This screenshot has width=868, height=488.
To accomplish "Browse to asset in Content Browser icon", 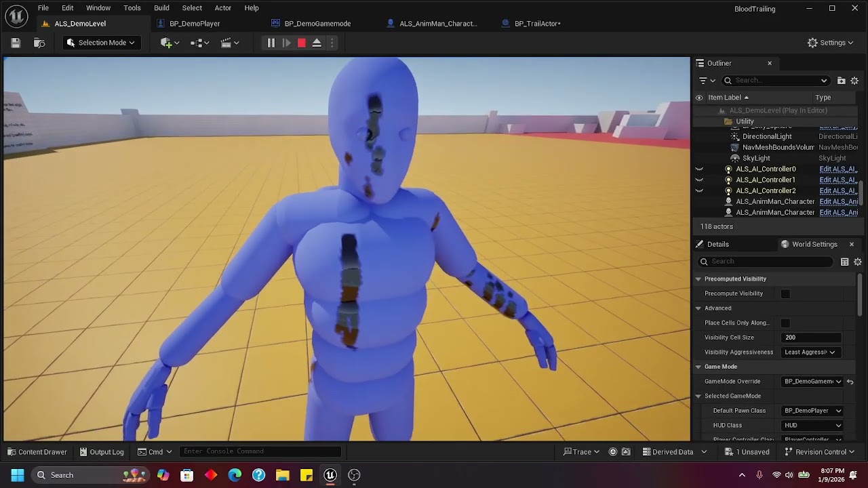I will pos(39,43).
